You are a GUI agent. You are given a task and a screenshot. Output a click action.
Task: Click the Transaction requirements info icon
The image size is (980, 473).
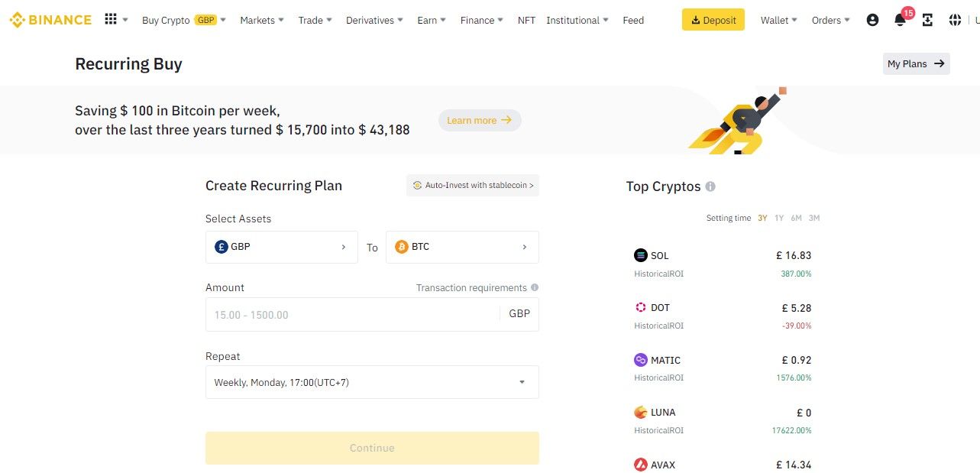(x=535, y=288)
